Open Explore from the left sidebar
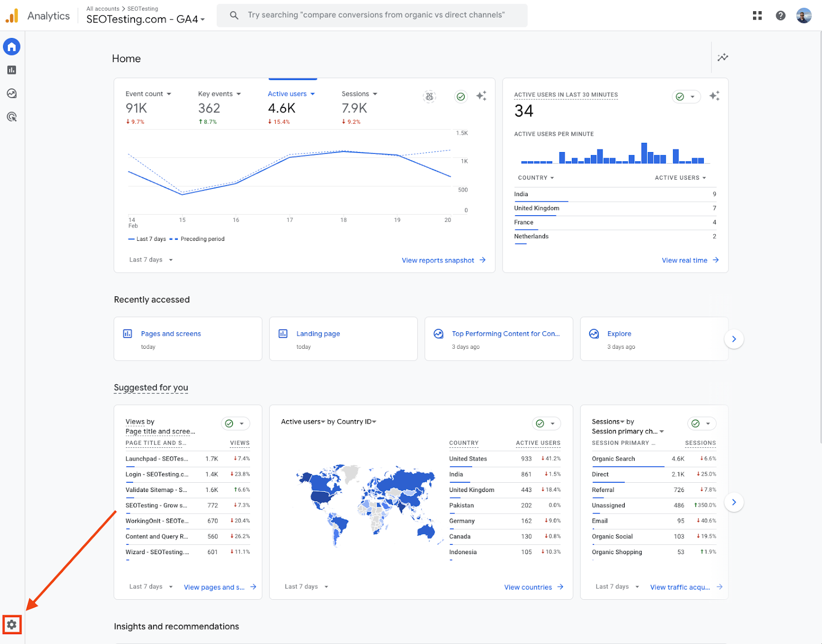The height and width of the screenshot is (644, 822). point(12,93)
